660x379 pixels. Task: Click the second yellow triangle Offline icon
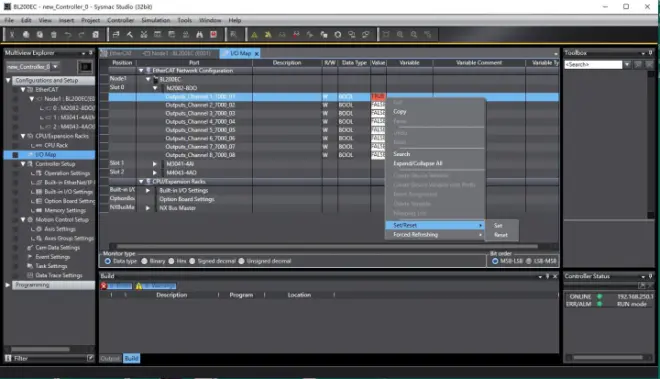[268, 35]
